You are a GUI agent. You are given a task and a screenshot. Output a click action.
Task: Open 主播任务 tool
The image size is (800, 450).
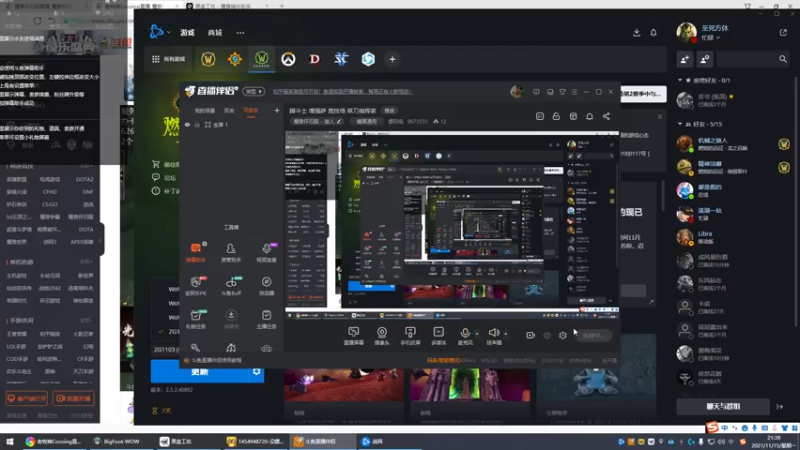[266, 319]
